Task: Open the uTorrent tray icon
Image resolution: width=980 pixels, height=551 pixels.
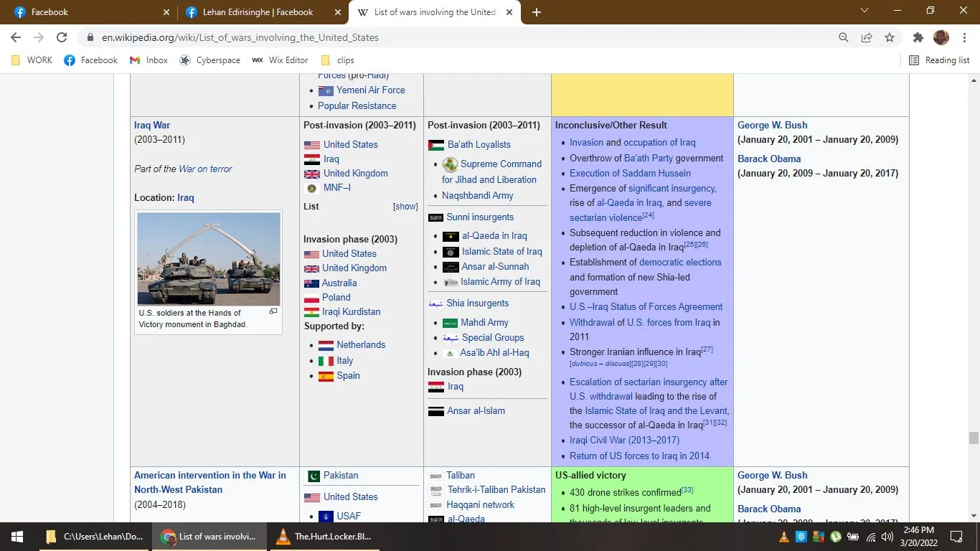Action: pos(836,537)
